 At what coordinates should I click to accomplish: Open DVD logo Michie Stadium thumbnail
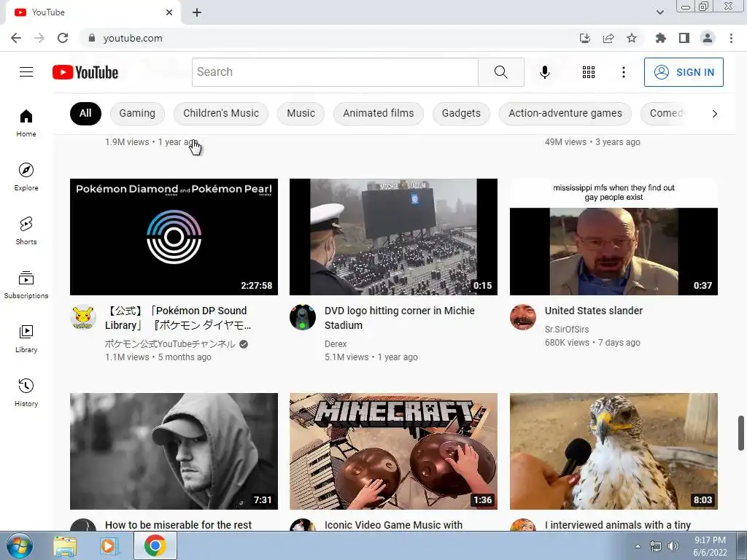[393, 237]
